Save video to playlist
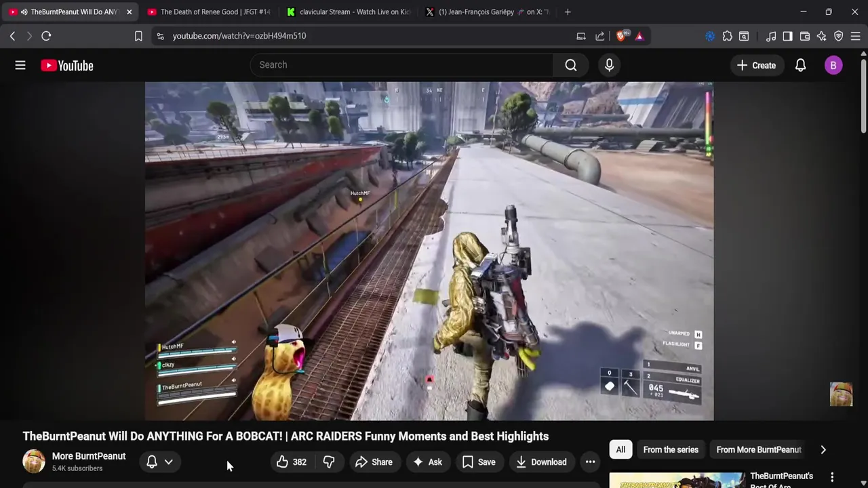 click(x=479, y=462)
